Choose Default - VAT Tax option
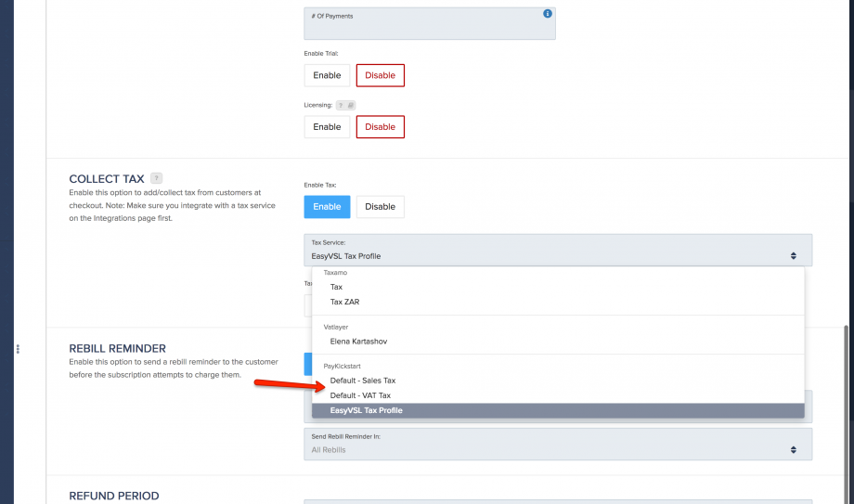 pyautogui.click(x=360, y=395)
